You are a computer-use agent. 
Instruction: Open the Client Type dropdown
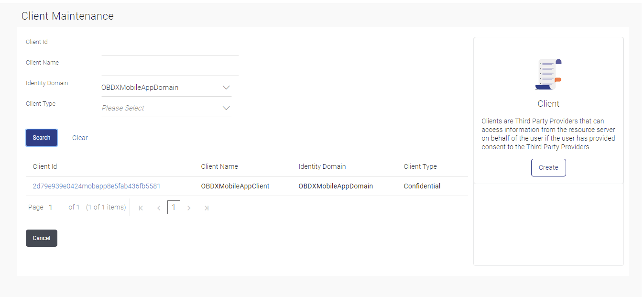pyautogui.click(x=166, y=108)
